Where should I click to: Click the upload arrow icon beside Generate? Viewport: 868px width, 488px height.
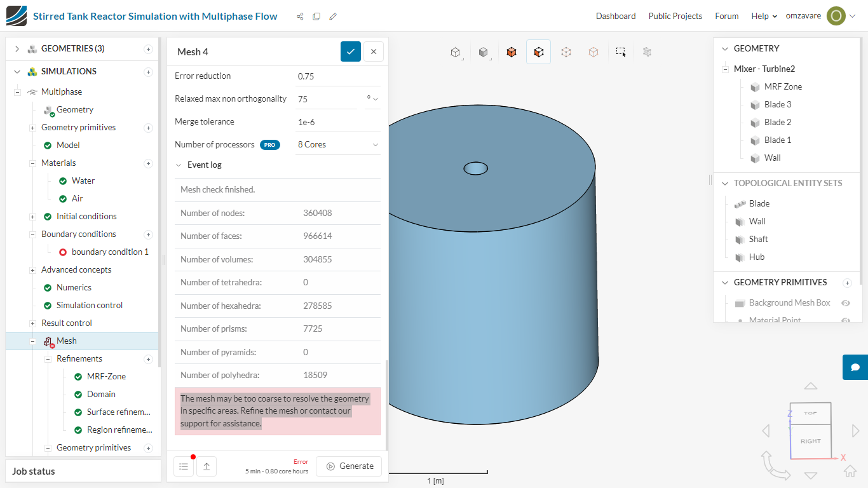pyautogui.click(x=207, y=466)
